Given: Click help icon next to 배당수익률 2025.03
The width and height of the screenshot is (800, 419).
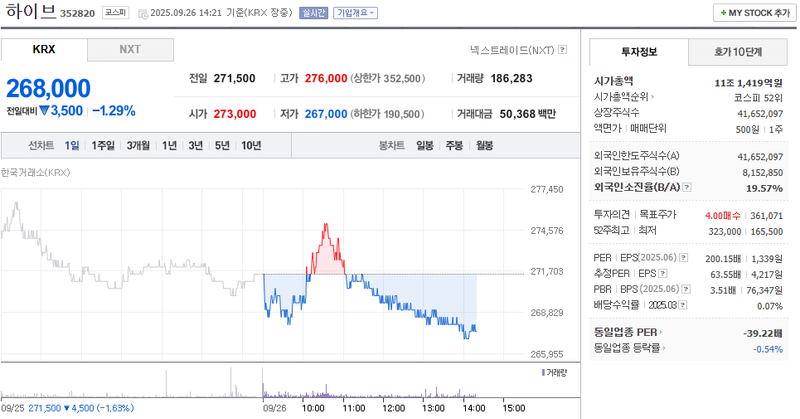Looking at the screenshot, I should point(683,305).
